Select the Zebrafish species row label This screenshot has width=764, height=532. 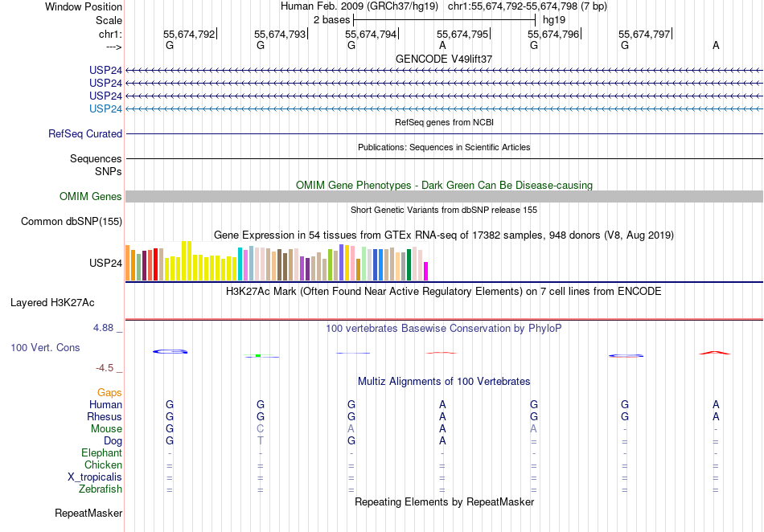[100, 489]
